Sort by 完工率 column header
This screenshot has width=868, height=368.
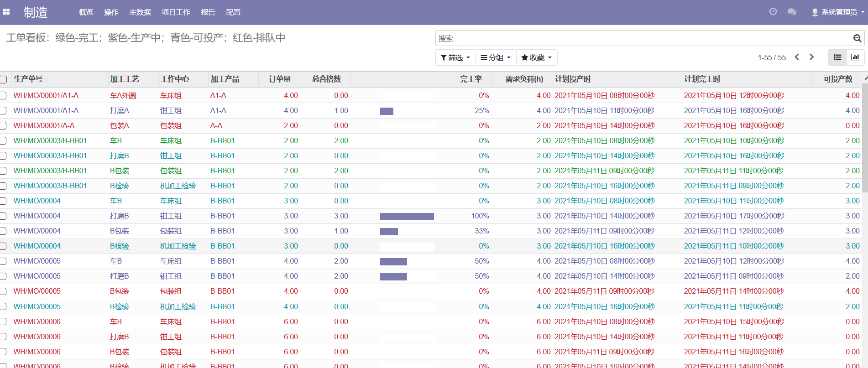pyautogui.click(x=471, y=79)
